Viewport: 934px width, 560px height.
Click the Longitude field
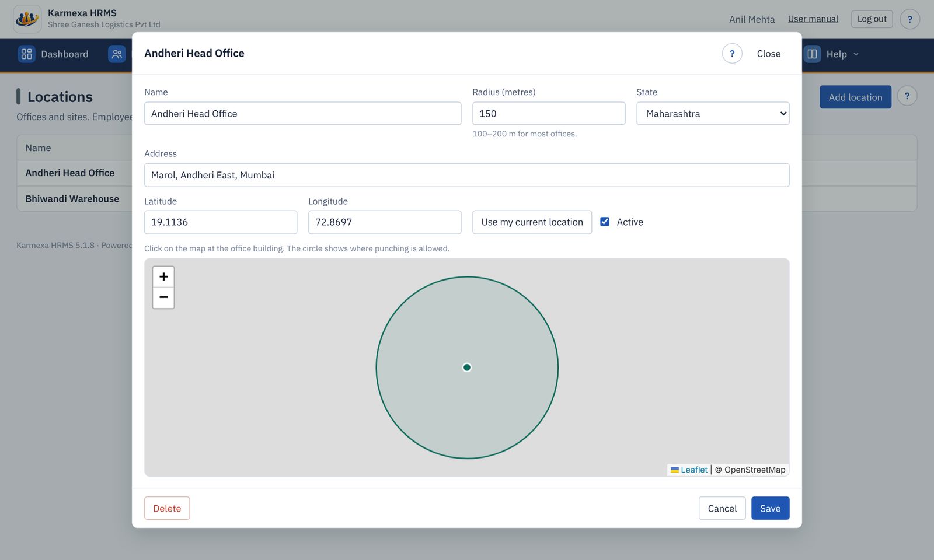[x=385, y=222]
